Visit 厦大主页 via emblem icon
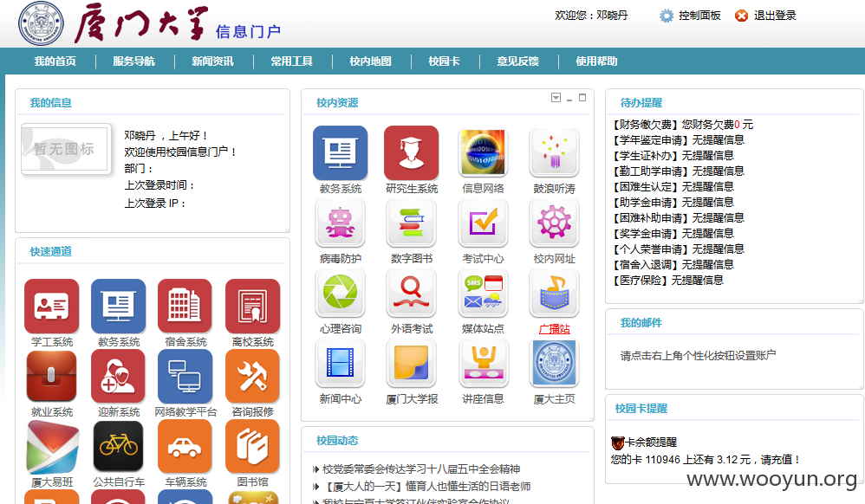Screen dimensions: 865x504 554,363
